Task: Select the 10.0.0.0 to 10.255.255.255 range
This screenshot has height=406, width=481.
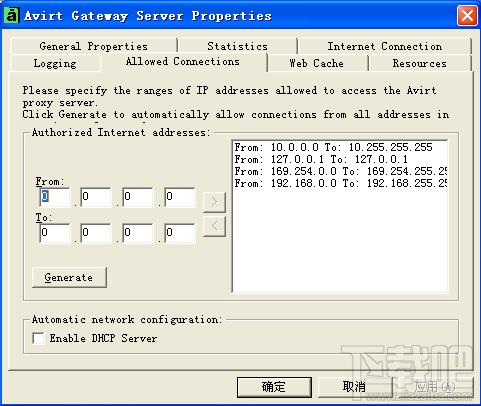Action: pyautogui.click(x=340, y=147)
